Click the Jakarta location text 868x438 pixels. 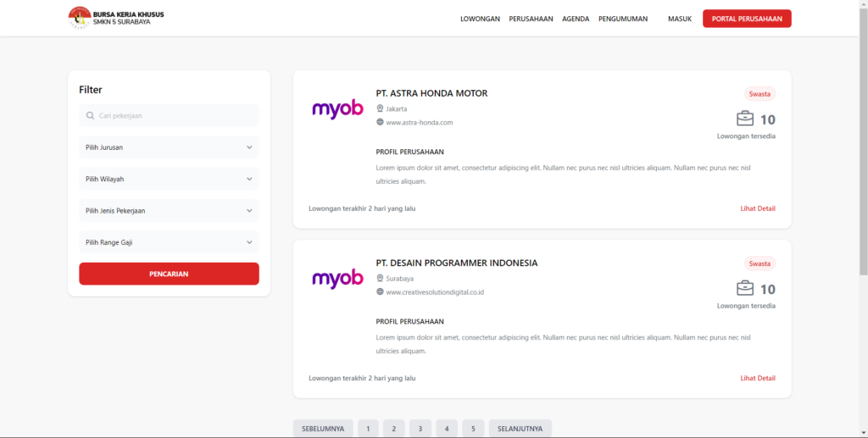tap(397, 109)
